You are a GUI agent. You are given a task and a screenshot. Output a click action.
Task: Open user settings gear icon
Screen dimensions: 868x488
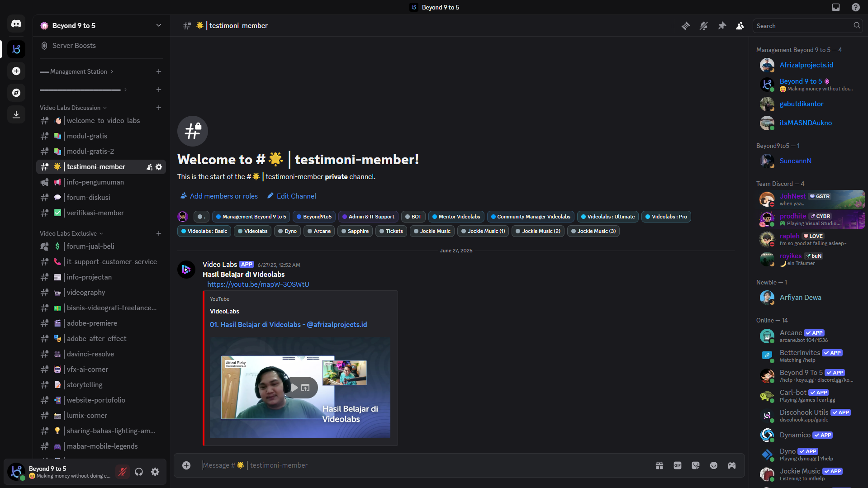[x=155, y=472]
